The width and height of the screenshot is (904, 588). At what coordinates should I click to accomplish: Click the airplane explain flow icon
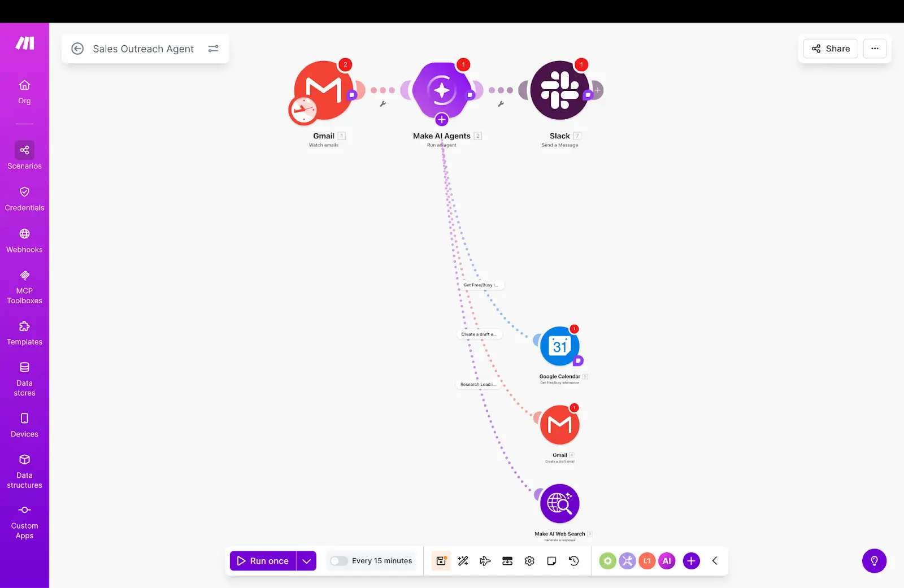(485, 561)
